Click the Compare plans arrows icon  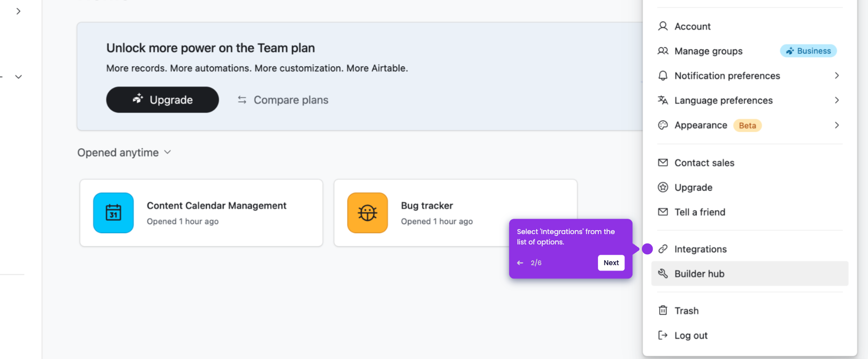point(242,100)
